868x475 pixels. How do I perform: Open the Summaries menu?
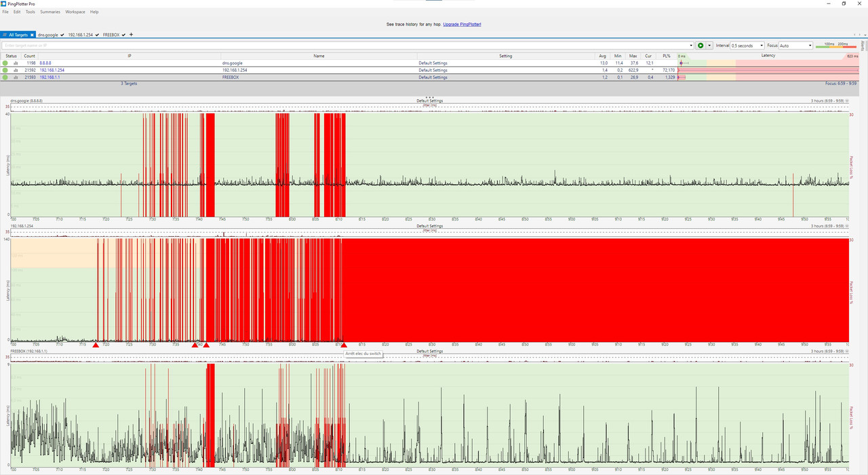[50, 12]
